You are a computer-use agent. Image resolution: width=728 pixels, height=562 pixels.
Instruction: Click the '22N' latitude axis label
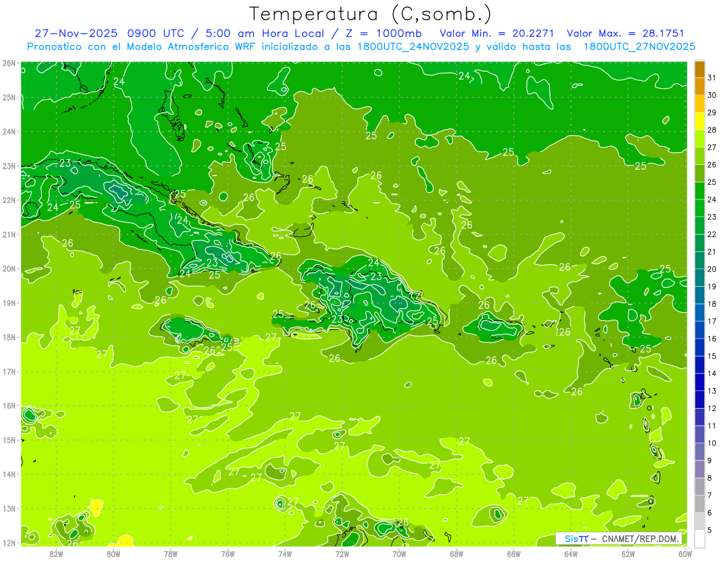coord(8,200)
